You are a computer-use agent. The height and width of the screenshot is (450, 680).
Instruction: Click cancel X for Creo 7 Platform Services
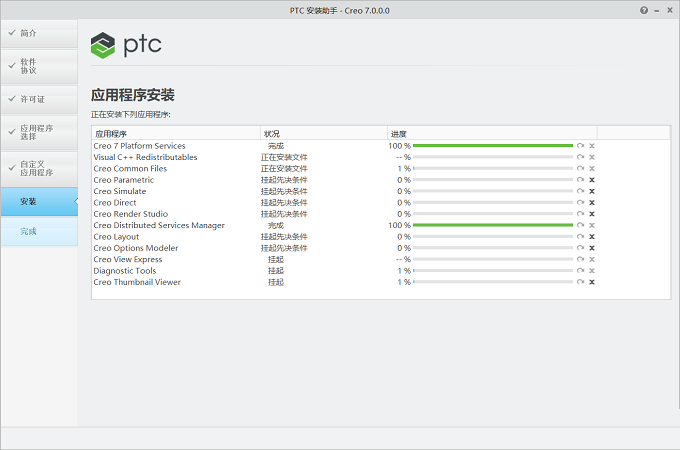(x=592, y=146)
